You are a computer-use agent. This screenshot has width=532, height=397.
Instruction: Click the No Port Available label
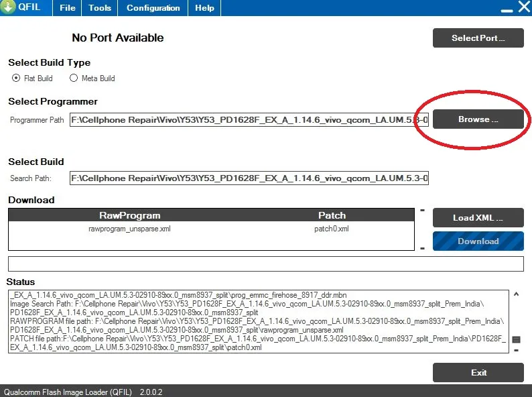118,38
